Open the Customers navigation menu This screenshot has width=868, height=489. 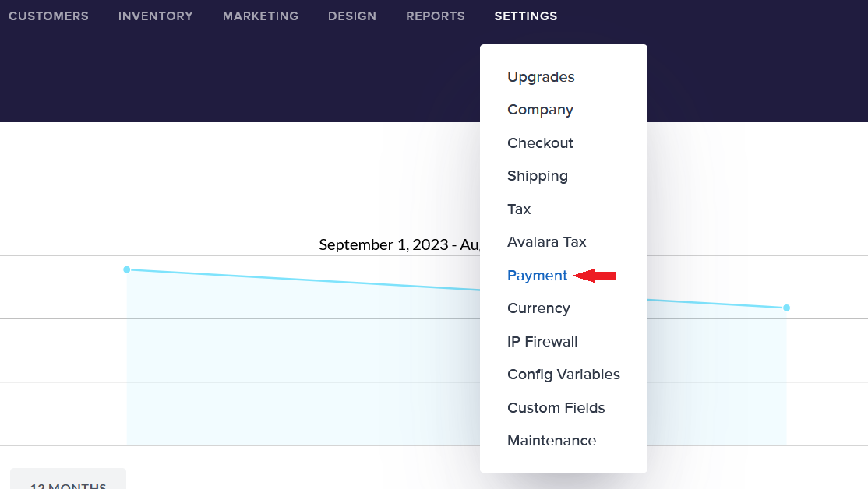(48, 16)
